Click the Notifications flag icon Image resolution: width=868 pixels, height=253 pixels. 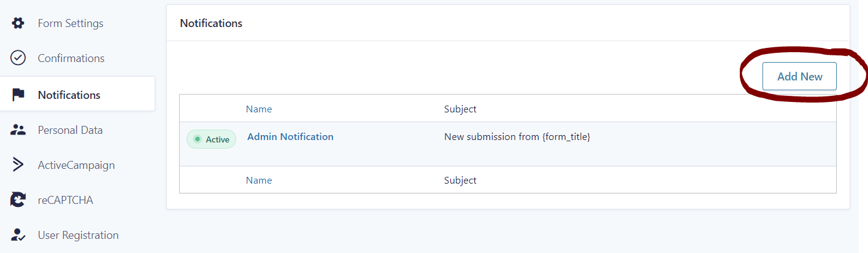coord(18,95)
